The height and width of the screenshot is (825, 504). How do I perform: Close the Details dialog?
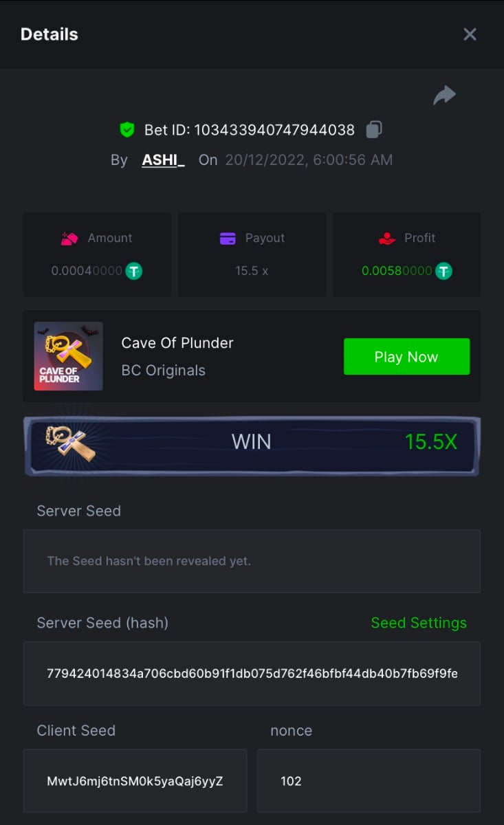tap(470, 34)
